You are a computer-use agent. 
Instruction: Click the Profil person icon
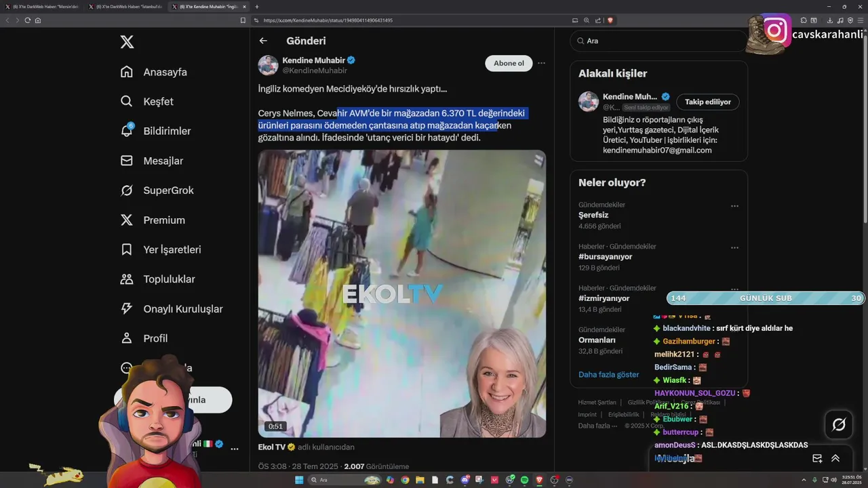[x=127, y=338]
